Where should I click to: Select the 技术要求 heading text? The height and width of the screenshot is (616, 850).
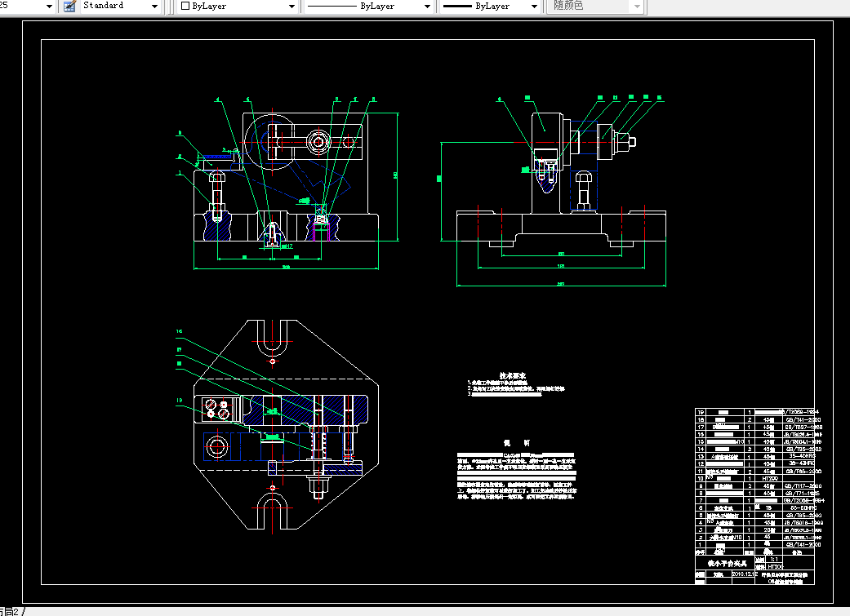click(512, 375)
